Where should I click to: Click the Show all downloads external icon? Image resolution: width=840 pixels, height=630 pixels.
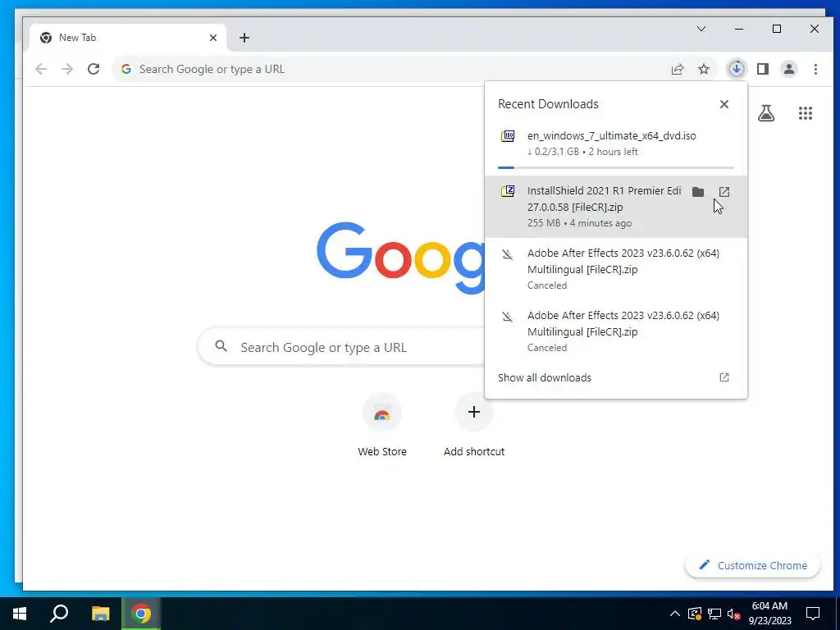(x=724, y=377)
